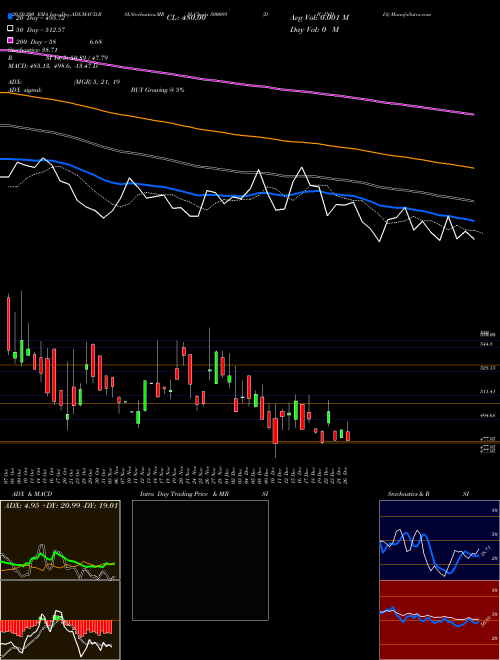
Task: Click the empty intraday trading price panel
Action: click(x=200, y=560)
